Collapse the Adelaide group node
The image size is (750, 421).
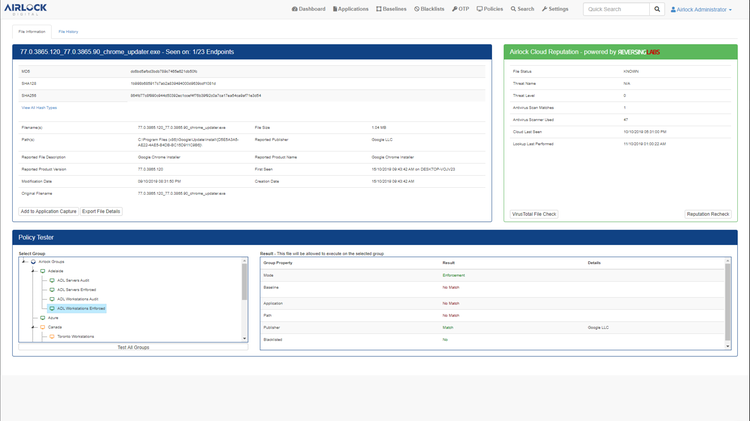[x=33, y=271]
